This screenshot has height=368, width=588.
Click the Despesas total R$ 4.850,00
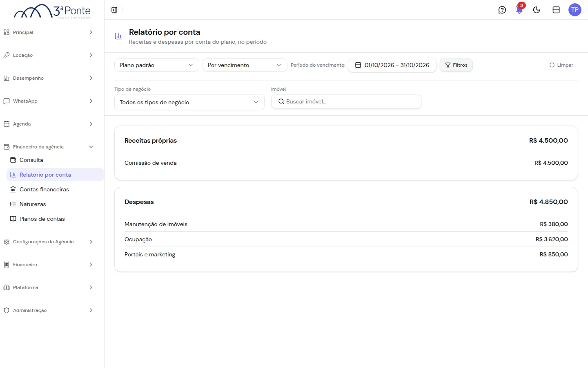click(x=549, y=202)
